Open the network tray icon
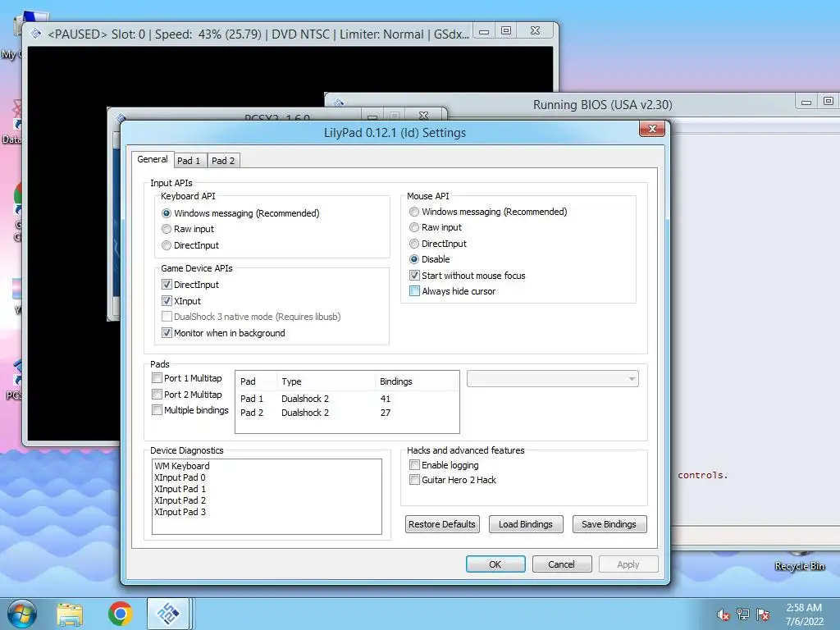Image resolution: width=840 pixels, height=630 pixels. (x=743, y=614)
